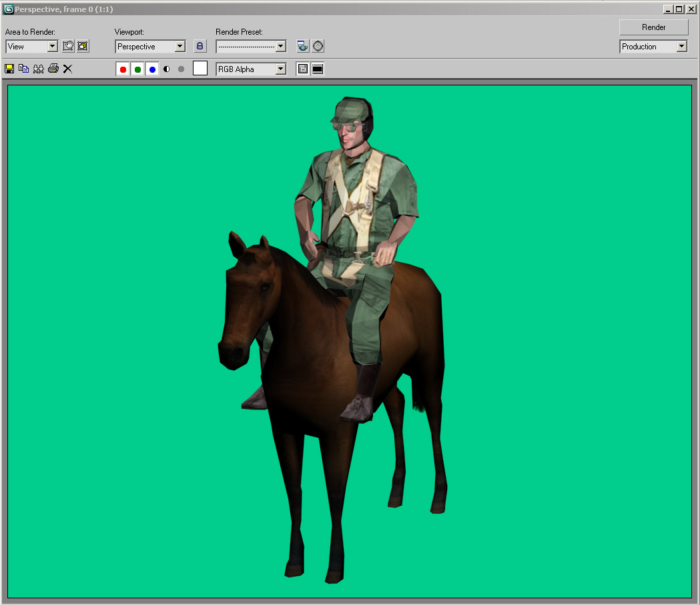Image resolution: width=700 pixels, height=605 pixels.
Task: Toggle the Lock to Viewport padlock
Action: (200, 46)
